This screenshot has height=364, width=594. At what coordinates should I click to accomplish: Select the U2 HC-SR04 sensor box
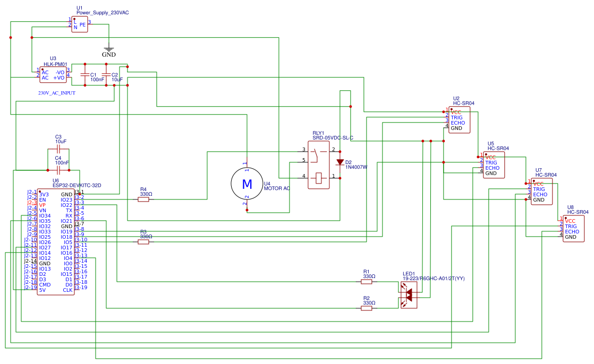[459, 120]
